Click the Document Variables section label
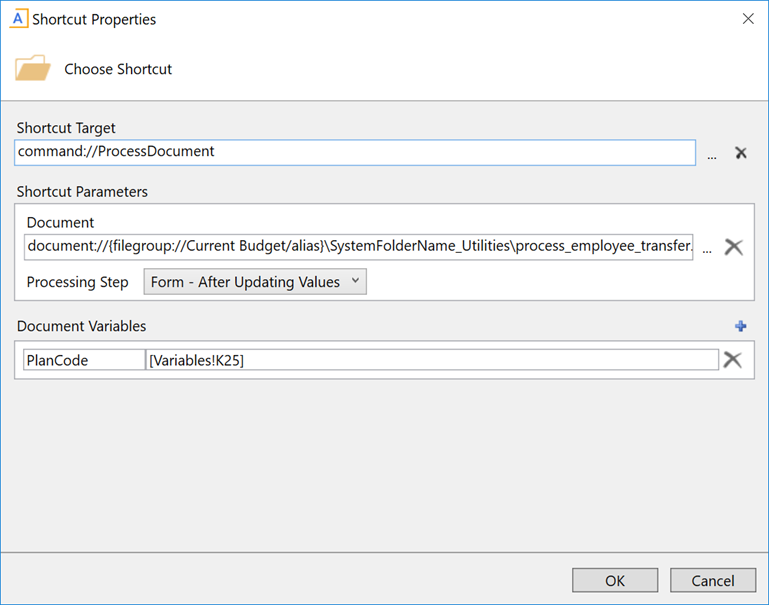This screenshot has width=769, height=605. tap(81, 326)
